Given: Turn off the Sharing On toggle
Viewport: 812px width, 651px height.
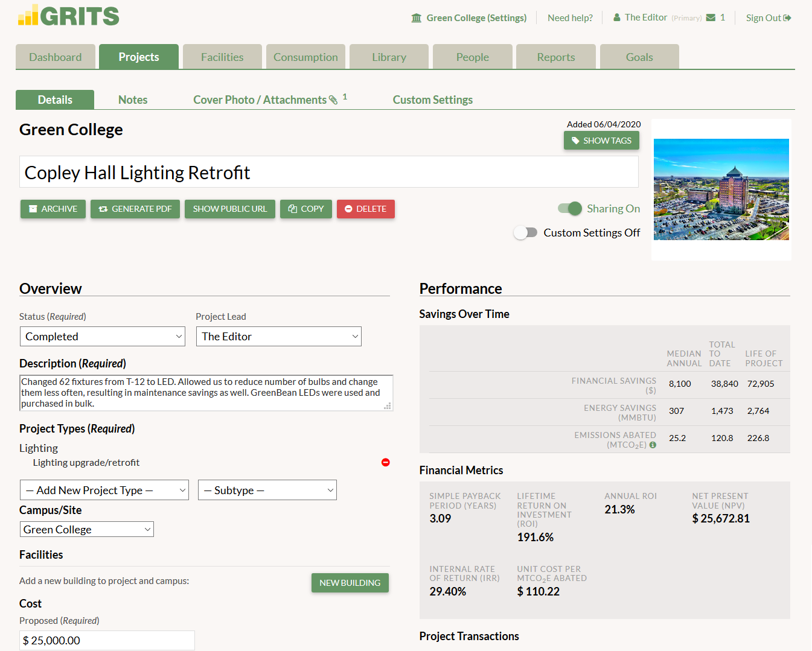Looking at the screenshot, I should tap(569, 208).
